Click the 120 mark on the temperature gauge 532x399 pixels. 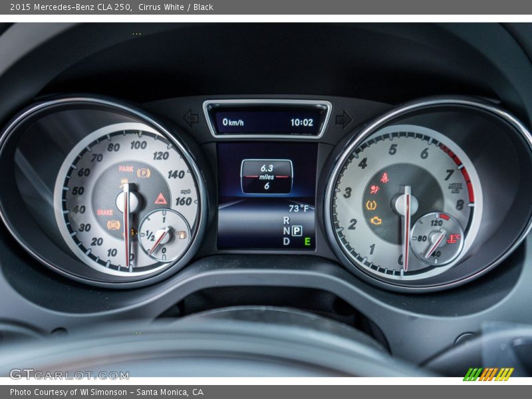click(x=436, y=223)
